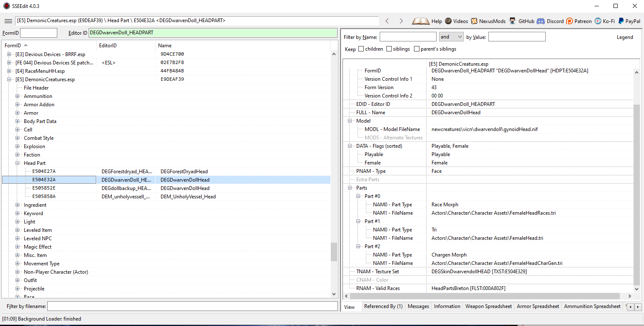Open GitHub page
Screen dimensions: 644x326
(x=521, y=21)
